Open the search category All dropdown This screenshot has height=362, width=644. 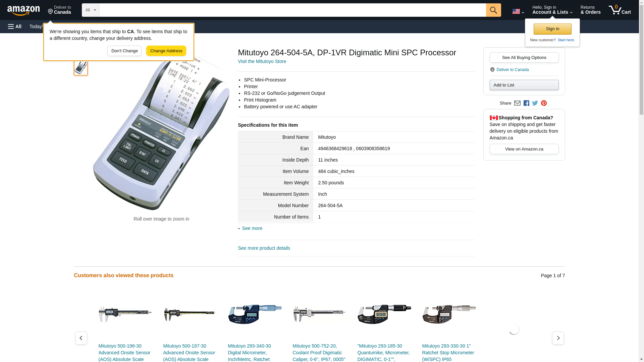pyautogui.click(x=91, y=10)
